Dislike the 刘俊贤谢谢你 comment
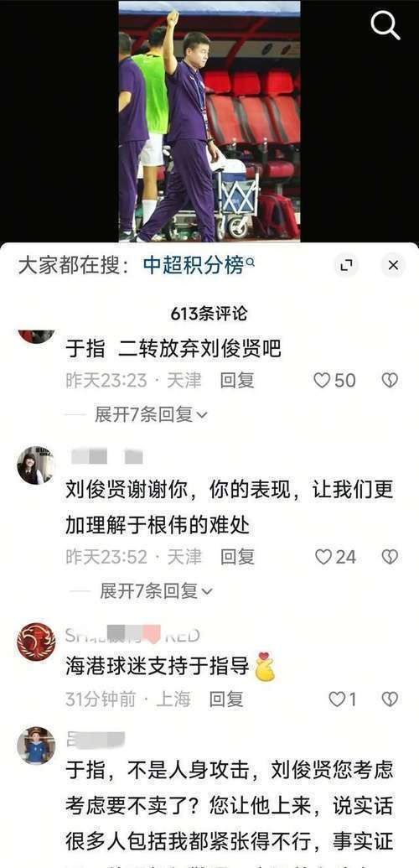Screen dimensions: 419x868 click(391, 557)
